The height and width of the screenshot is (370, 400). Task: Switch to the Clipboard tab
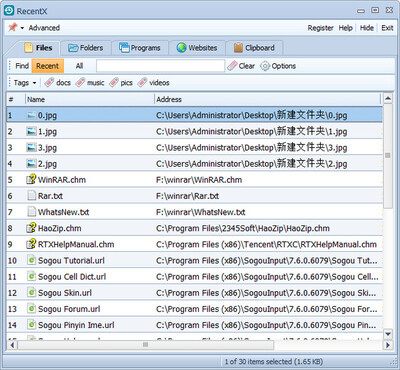254,48
